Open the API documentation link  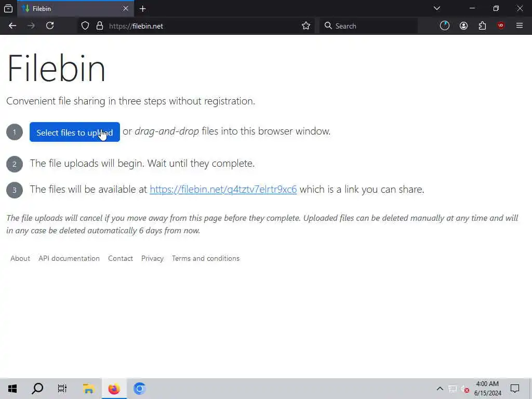coord(69,259)
